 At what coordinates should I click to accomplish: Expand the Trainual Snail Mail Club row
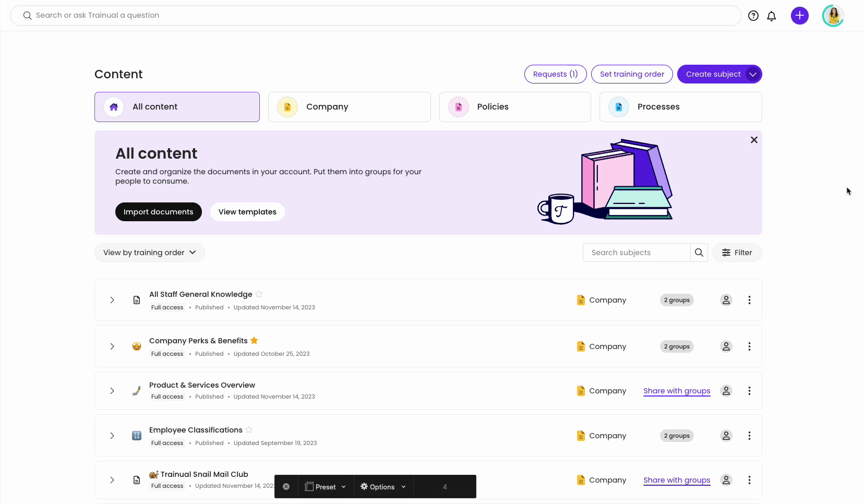coord(112,480)
